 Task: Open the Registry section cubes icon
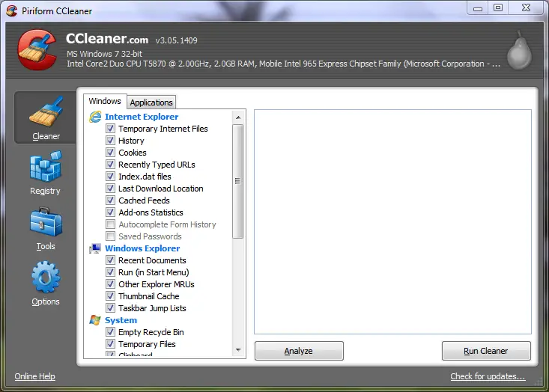(x=46, y=167)
